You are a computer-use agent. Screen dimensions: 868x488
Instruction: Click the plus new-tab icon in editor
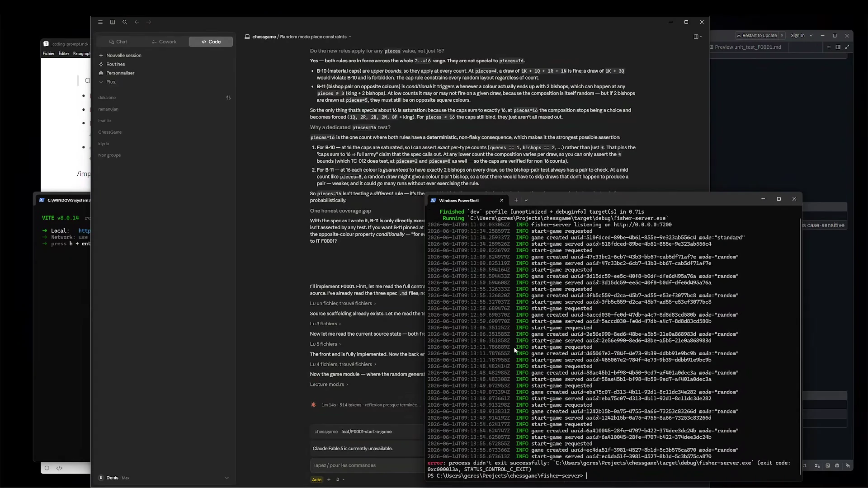pos(829,47)
